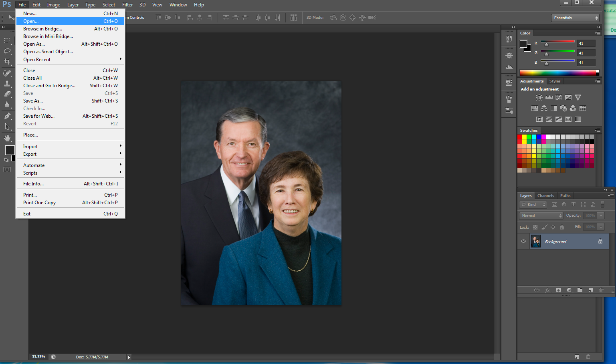Viewport: 616px width, 364px height.
Task: Open the Image menu
Action: (x=53, y=5)
